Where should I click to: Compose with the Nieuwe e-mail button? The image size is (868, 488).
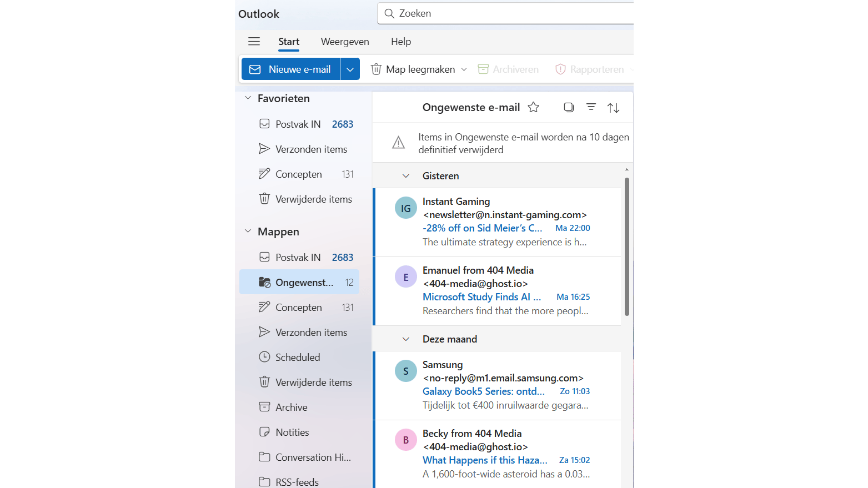pos(291,69)
